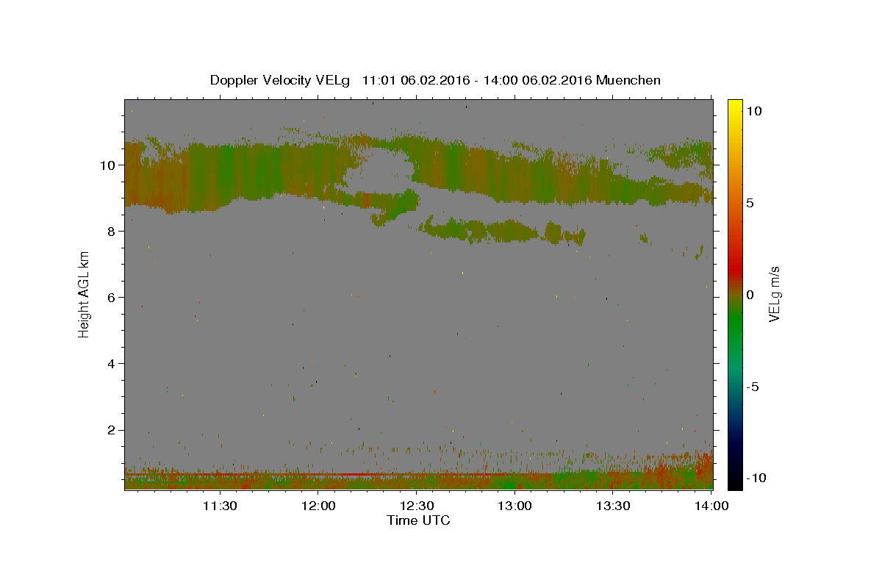Click the 4 km height tick label
Viewport: 882px width, 588px height.
coord(112,363)
